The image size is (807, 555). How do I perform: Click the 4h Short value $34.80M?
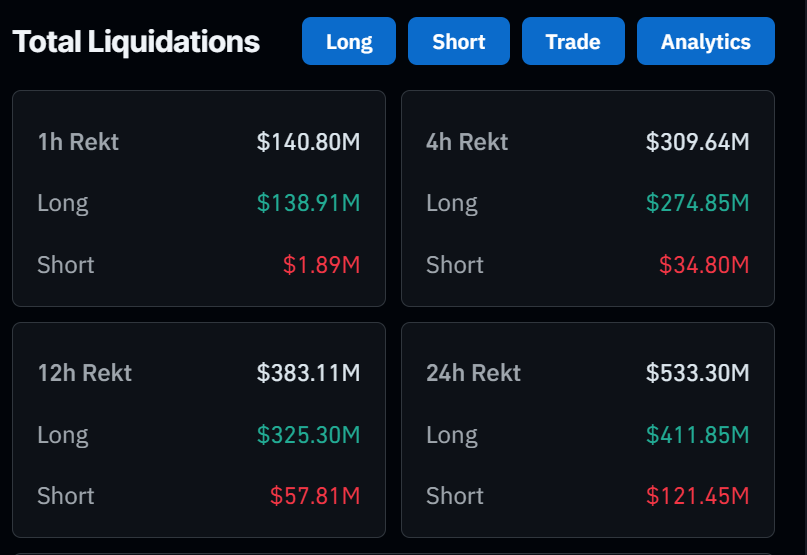coord(704,265)
